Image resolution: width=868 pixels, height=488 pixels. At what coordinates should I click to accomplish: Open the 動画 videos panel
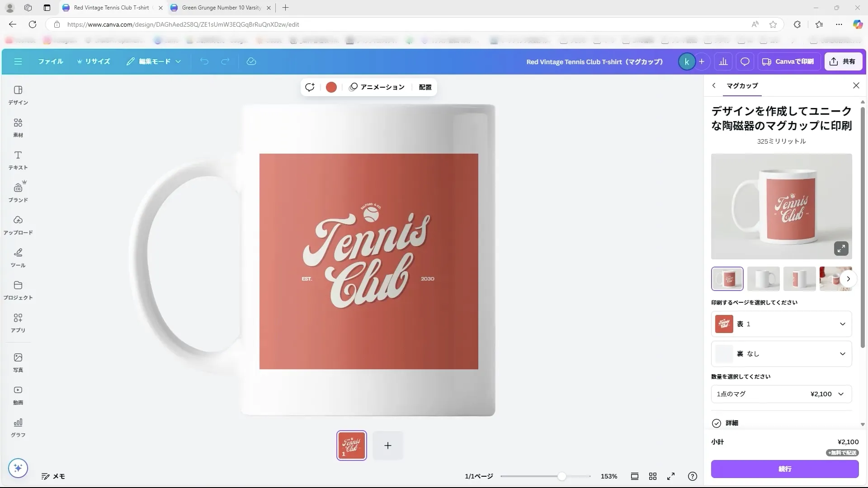pyautogui.click(x=18, y=395)
